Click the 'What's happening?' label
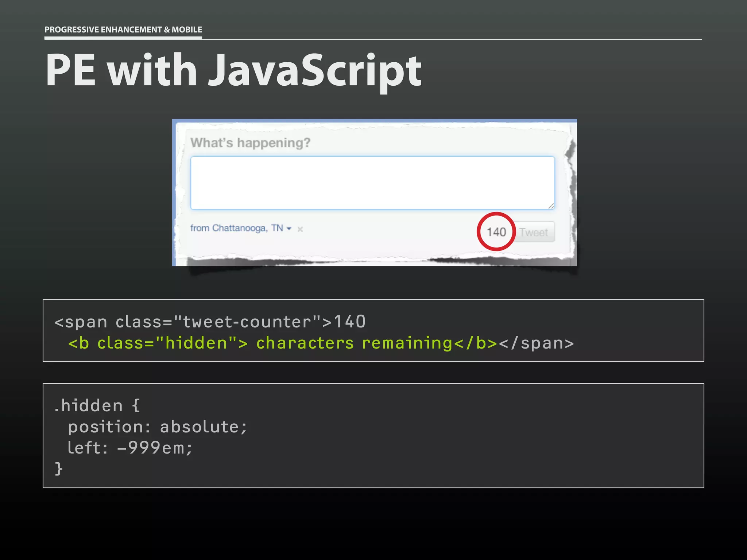 tap(250, 143)
